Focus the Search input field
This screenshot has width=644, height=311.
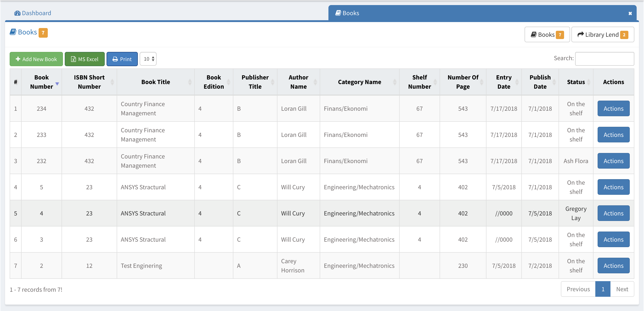(604, 59)
